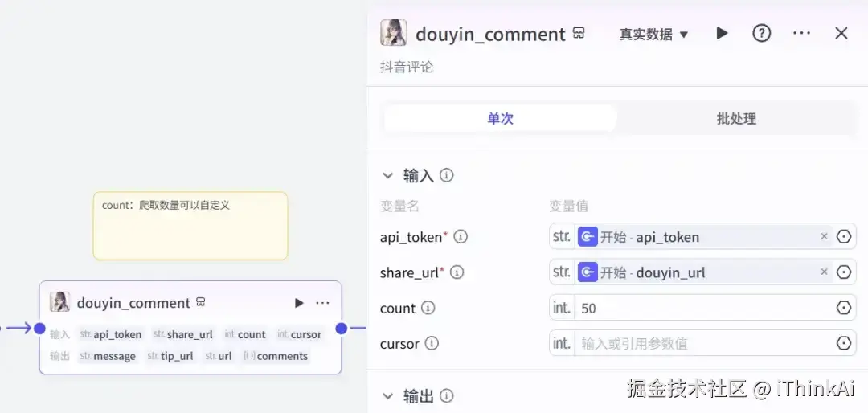Screen dimensions: 868x413
Task: Click the node's left input connector
Action: pos(39,329)
